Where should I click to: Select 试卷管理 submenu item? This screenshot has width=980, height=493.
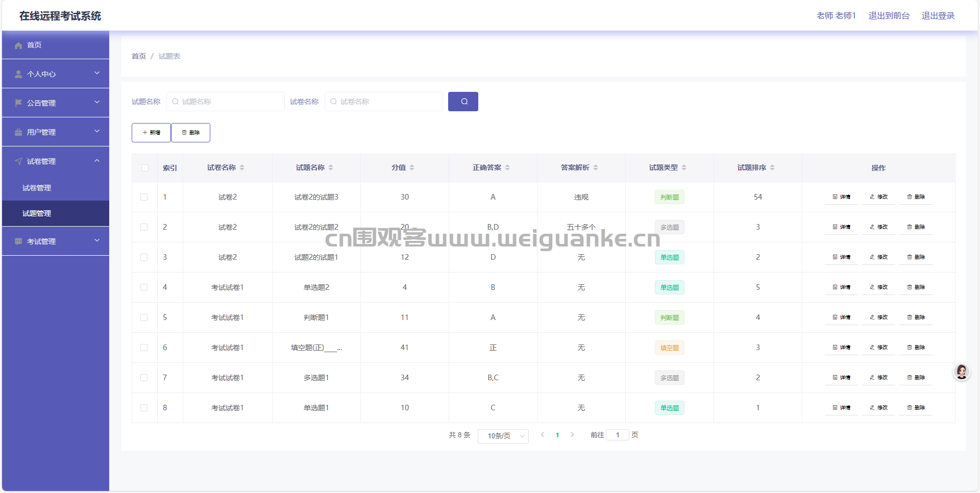click(x=56, y=188)
